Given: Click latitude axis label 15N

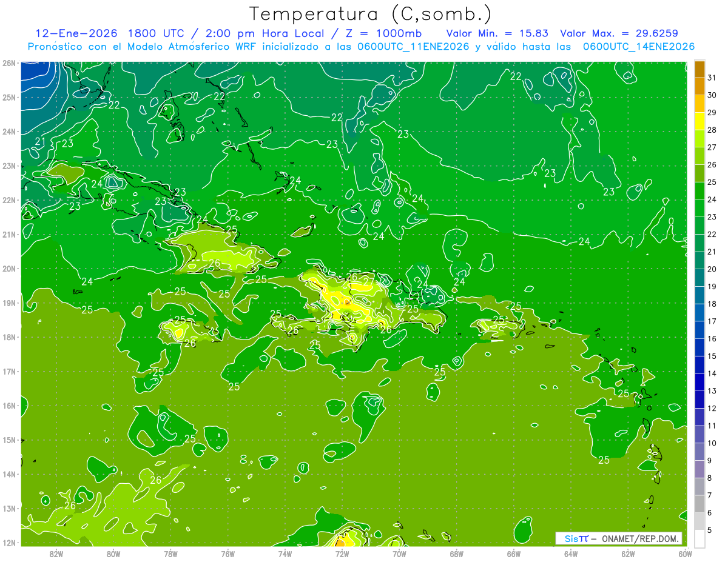Looking at the screenshot, I should 8,440.
